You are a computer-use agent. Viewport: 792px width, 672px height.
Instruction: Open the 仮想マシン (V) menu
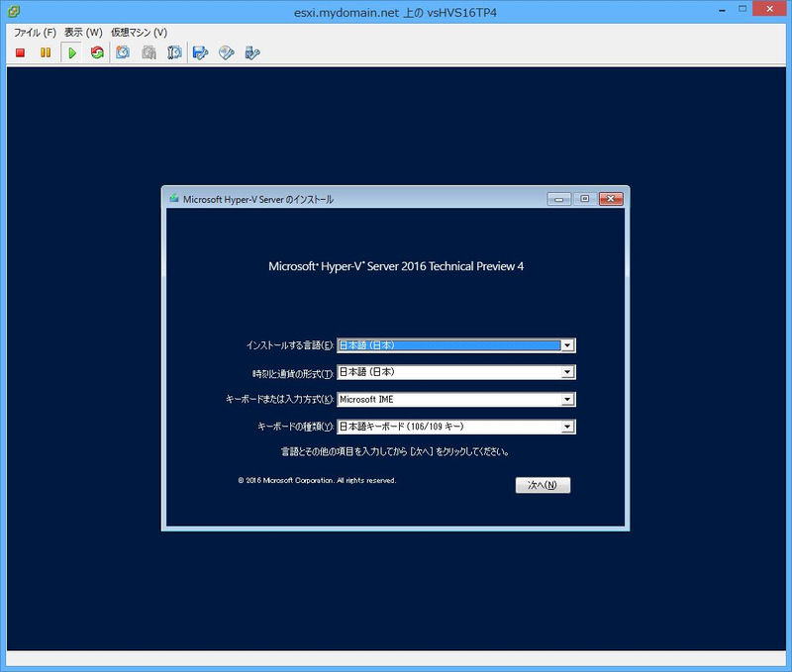tap(139, 33)
